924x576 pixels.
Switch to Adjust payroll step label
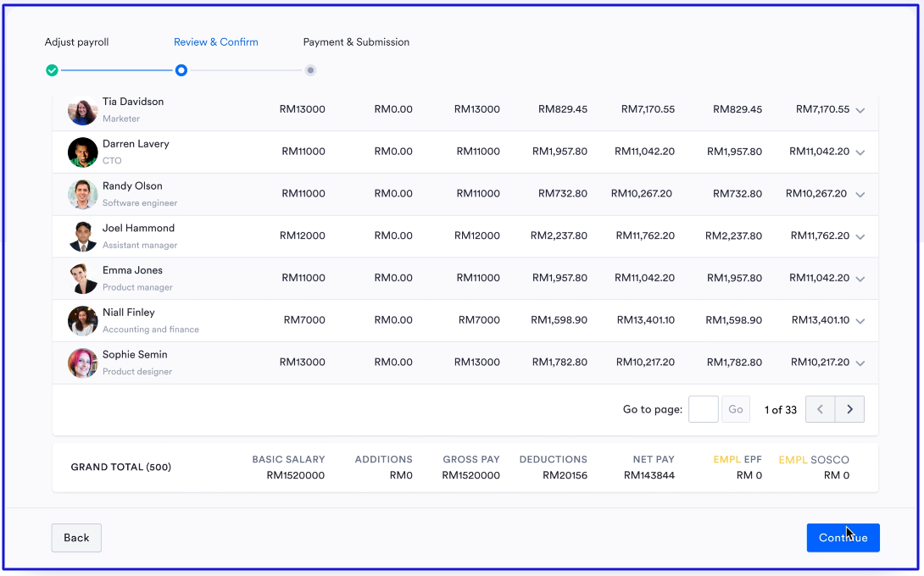pos(76,42)
